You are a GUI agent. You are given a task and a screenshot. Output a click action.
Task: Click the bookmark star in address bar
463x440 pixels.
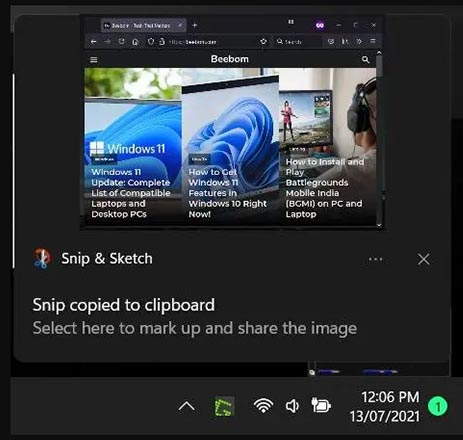coord(263,41)
